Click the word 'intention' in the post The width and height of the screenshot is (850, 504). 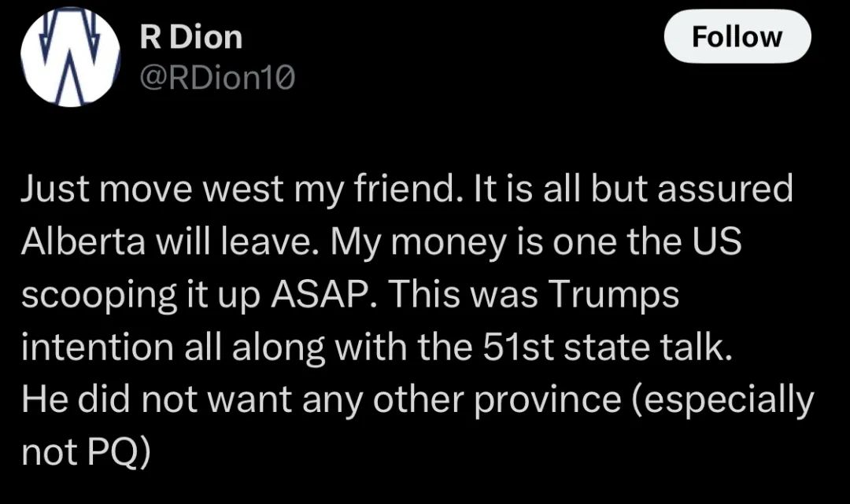pyautogui.click(x=98, y=347)
